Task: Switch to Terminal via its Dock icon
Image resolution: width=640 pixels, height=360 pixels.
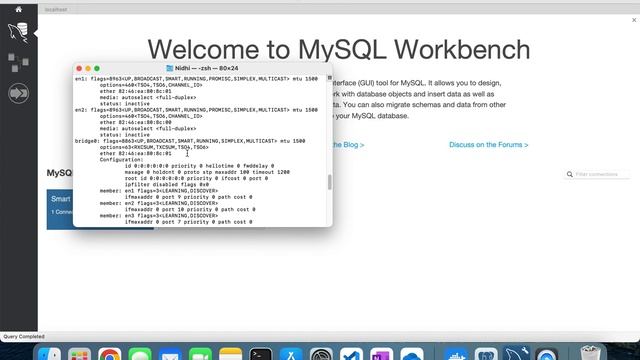Action: coord(261,354)
